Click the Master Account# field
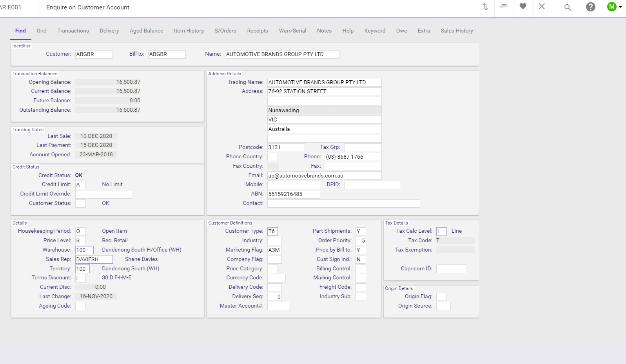The image size is (626, 364). click(x=278, y=306)
